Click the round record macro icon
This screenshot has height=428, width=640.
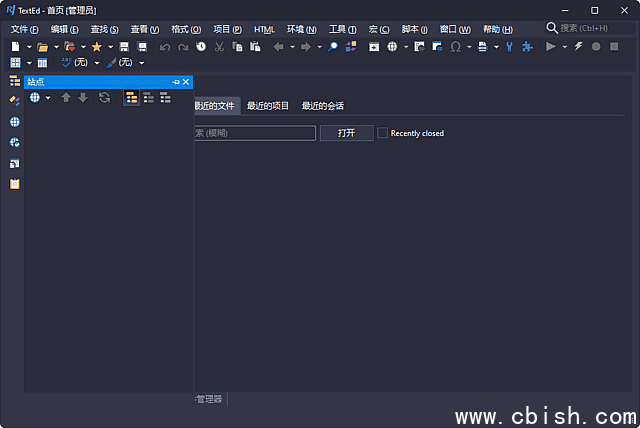(x=596, y=47)
